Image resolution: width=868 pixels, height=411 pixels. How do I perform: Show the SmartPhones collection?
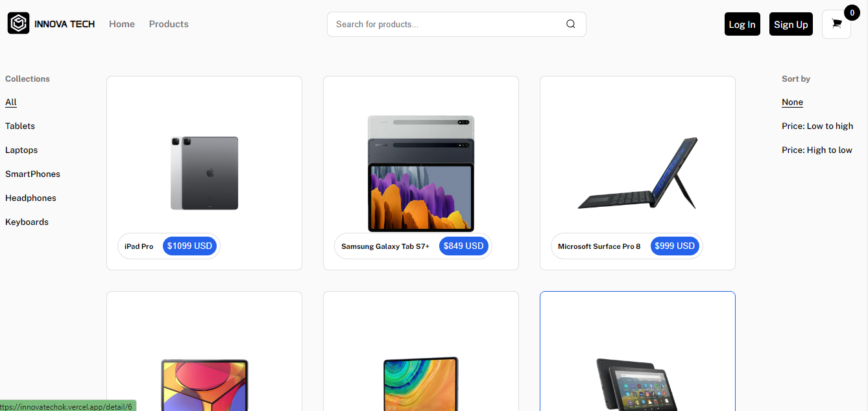click(32, 174)
